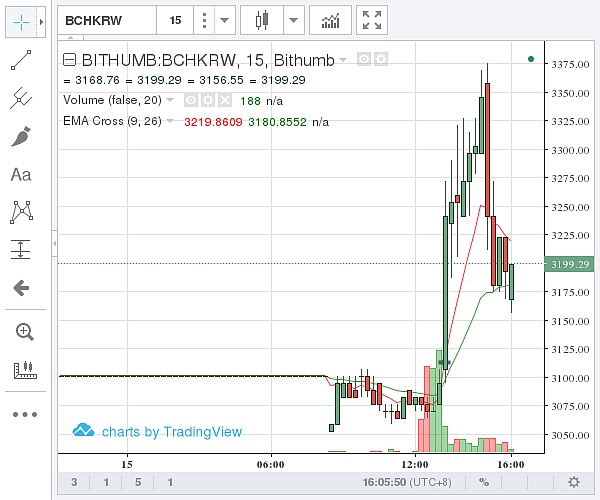Collapse the left drawing toolbar
600x500 pixels.
55,243
